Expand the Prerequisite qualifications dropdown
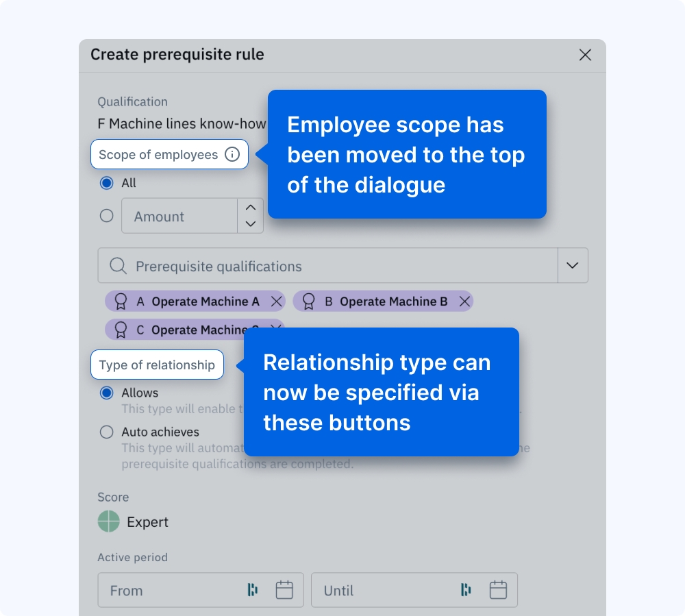Image resolution: width=685 pixels, height=616 pixels. click(573, 266)
